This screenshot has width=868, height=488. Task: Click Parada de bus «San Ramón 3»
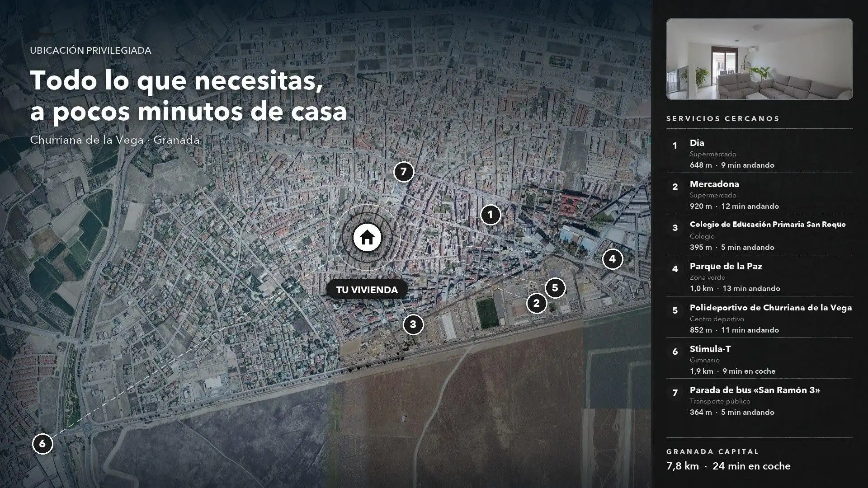click(755, 390)
